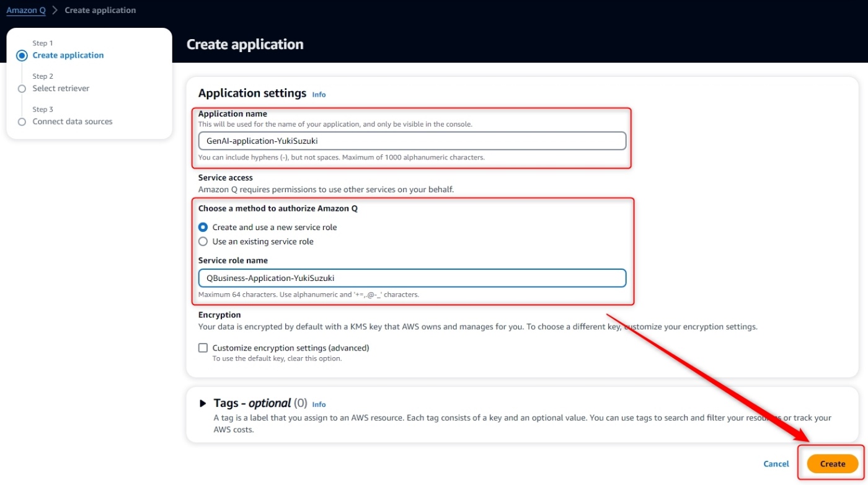Expand the Tags optional section
Screen dimensions: 868x485
click(203, 403)
